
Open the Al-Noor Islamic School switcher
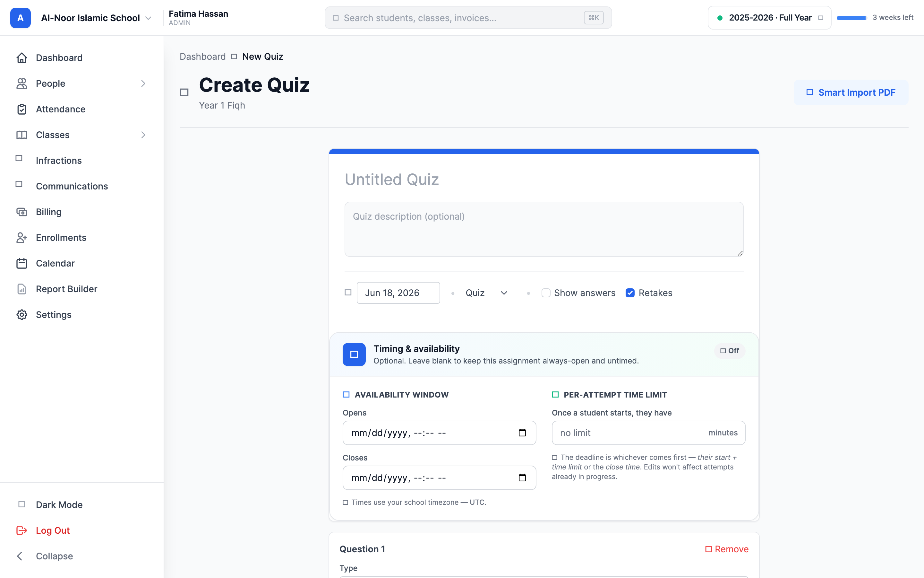[96, 18]
